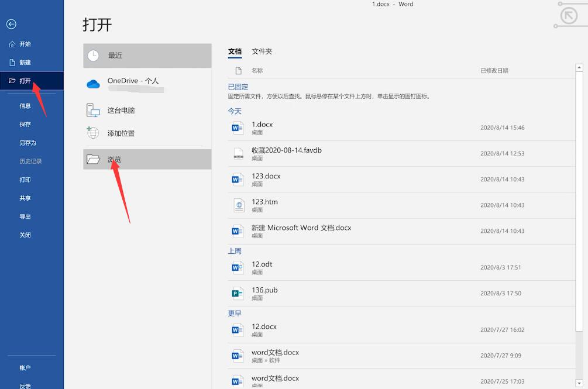Sort by the 已修改日期 column header

point(494,70)
